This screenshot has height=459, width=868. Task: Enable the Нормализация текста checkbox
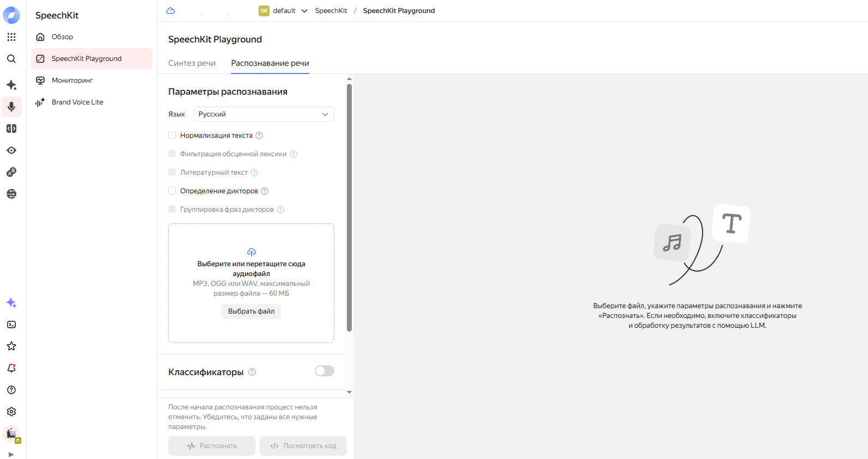click(172, 135)
